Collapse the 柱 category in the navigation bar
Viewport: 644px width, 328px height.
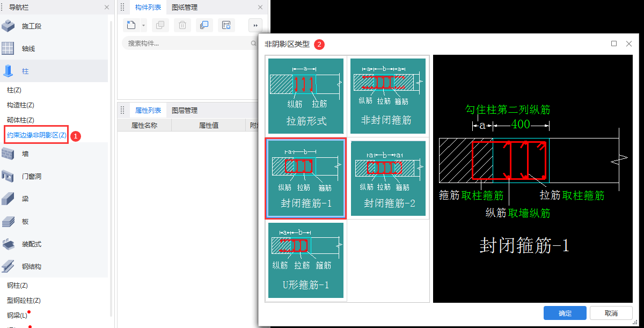pyautogui.click(x=54, y=71)
